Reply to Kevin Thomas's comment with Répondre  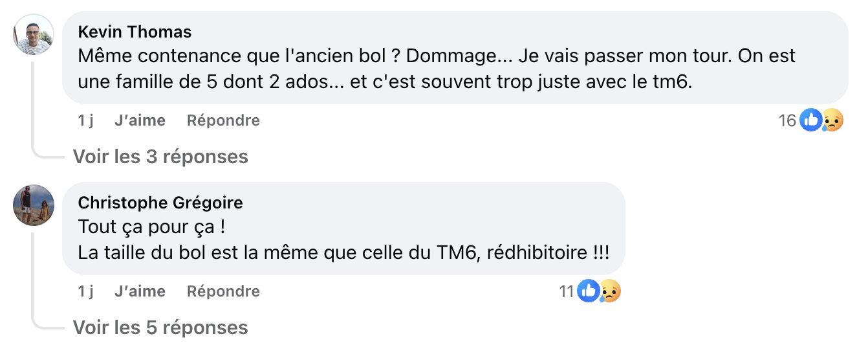223,120
